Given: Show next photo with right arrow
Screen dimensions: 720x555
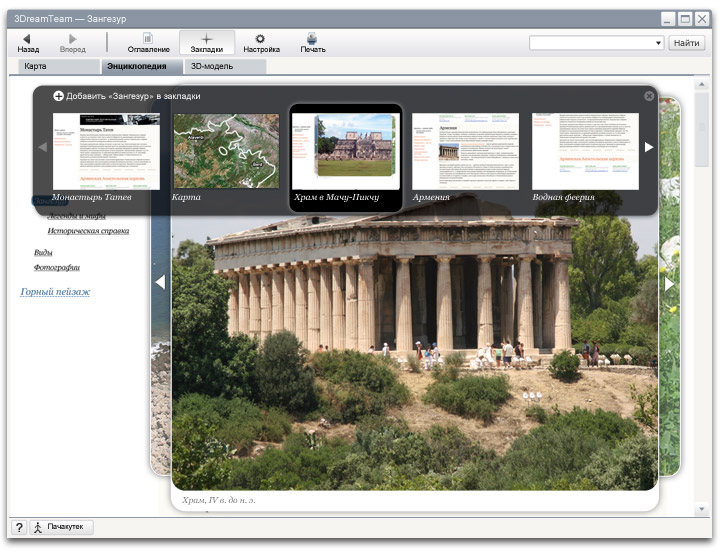Looking at the screenshot, I should tap(669, 283).
